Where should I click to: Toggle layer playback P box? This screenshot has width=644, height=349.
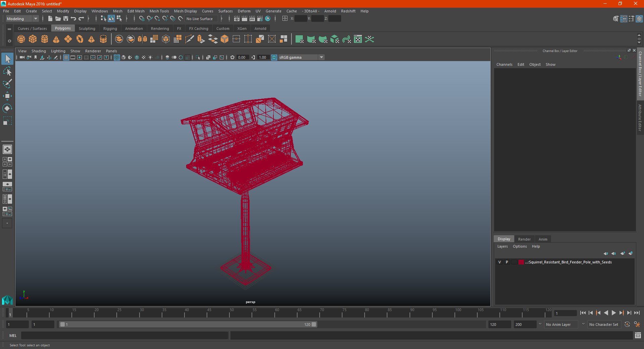tap(507, 262)
